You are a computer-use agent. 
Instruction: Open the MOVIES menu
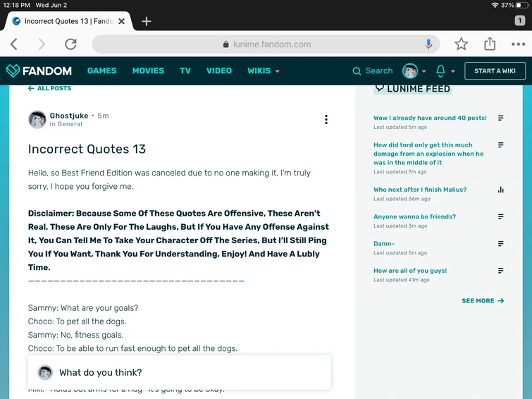point(148,70)
